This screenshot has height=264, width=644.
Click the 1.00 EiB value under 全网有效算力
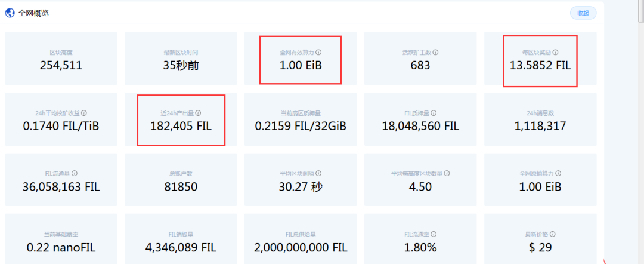tap(300, 65)
